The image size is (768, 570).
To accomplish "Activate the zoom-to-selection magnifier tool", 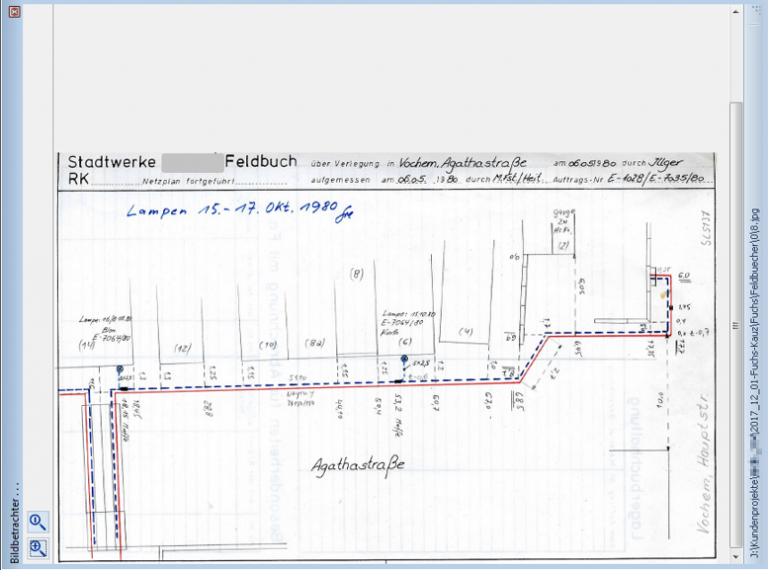I will click(38, 547).
